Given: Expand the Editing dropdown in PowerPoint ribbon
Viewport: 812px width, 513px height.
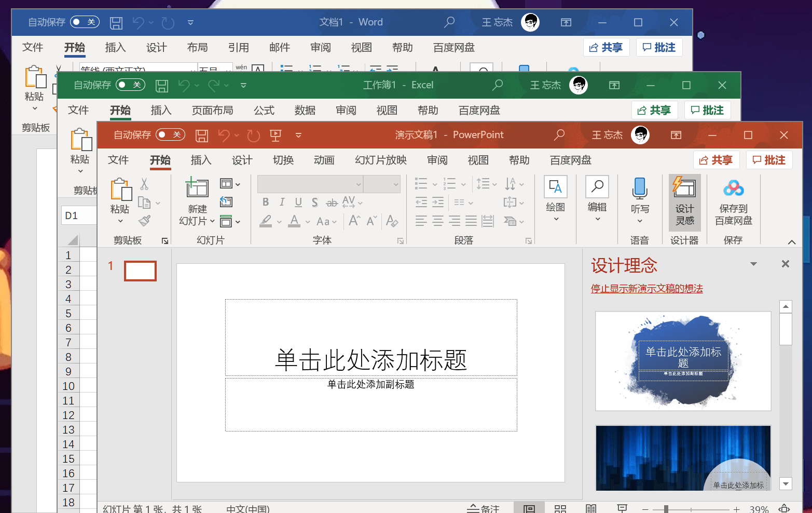Looking at the screenshot, I should (597, 219).
